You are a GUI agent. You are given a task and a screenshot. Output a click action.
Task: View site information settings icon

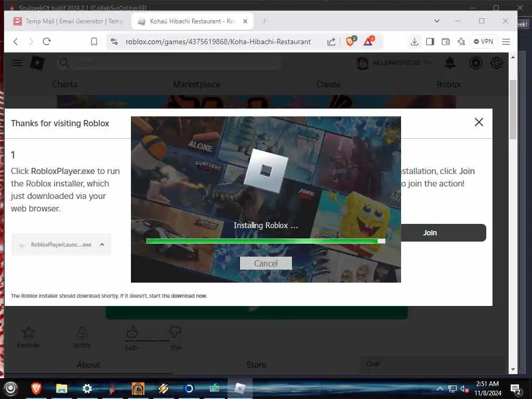114,42
